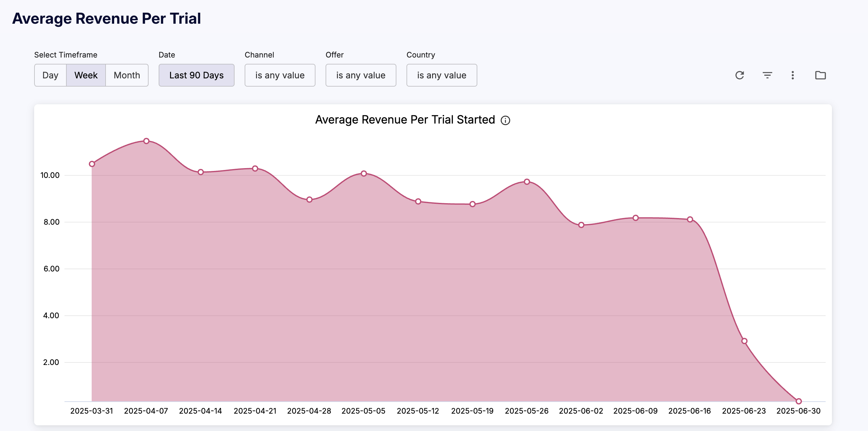This screenshot has width=868, height=431.
Task: Click the 8.00 y-axis label
Action: (x=51, y=222)
